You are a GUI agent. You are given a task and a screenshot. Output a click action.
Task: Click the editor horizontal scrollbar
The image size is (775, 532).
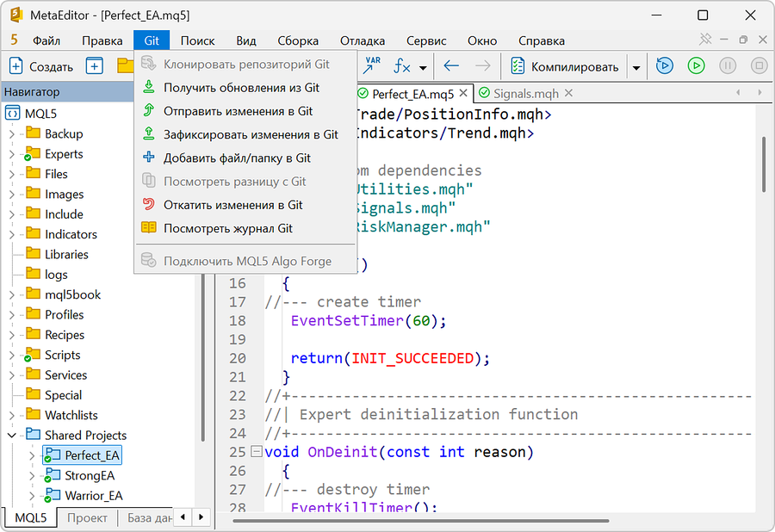pos(420,520)
